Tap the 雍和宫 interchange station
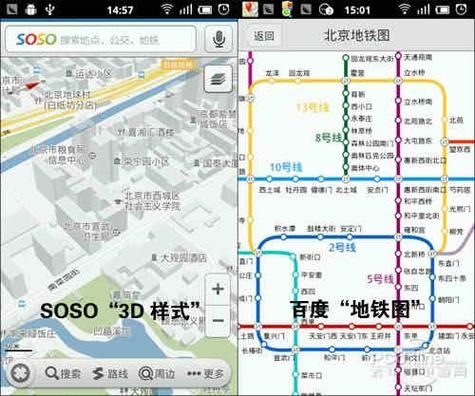This screenshot has width=475, height=396. [x=398, y=237]
